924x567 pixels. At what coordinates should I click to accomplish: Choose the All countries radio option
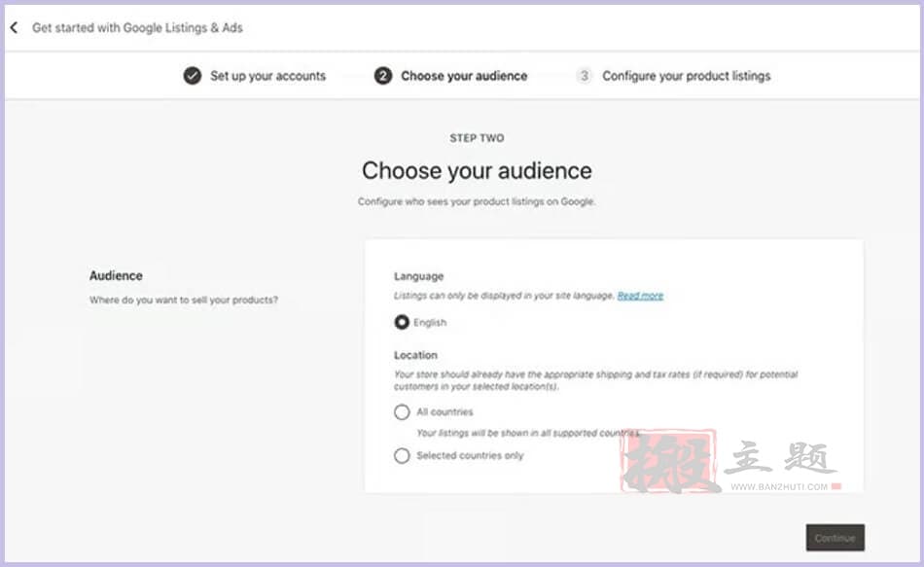click(402, 412)
